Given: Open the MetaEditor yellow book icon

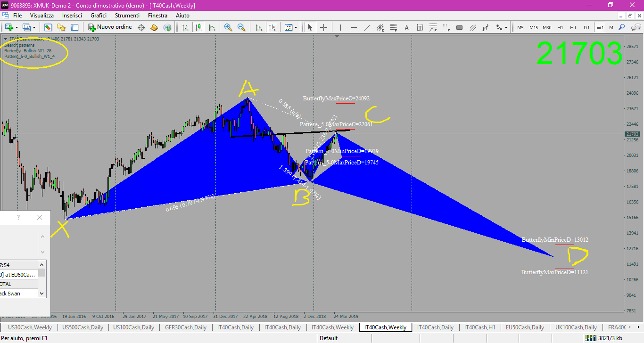Looking at the screenshot, I should pos(154,27).
